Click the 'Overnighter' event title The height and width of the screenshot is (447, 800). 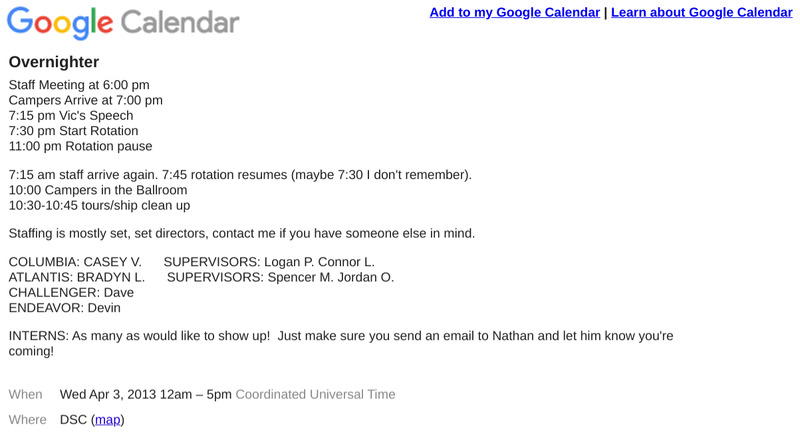(x=53, y=63)
